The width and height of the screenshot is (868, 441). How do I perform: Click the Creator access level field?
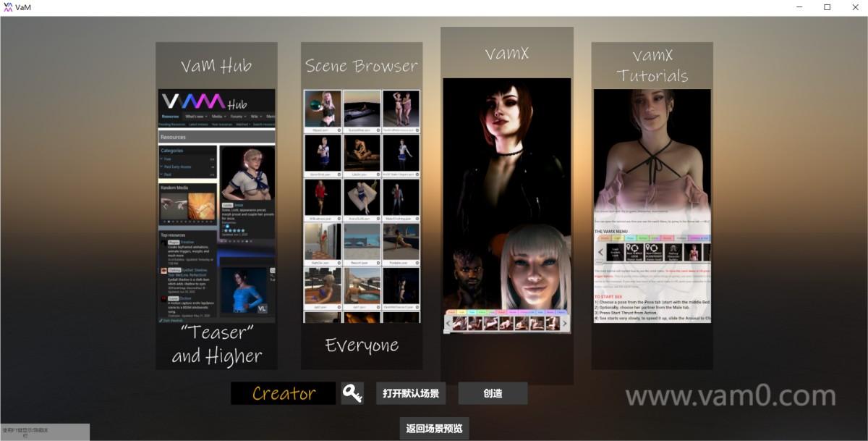[284, 393]
